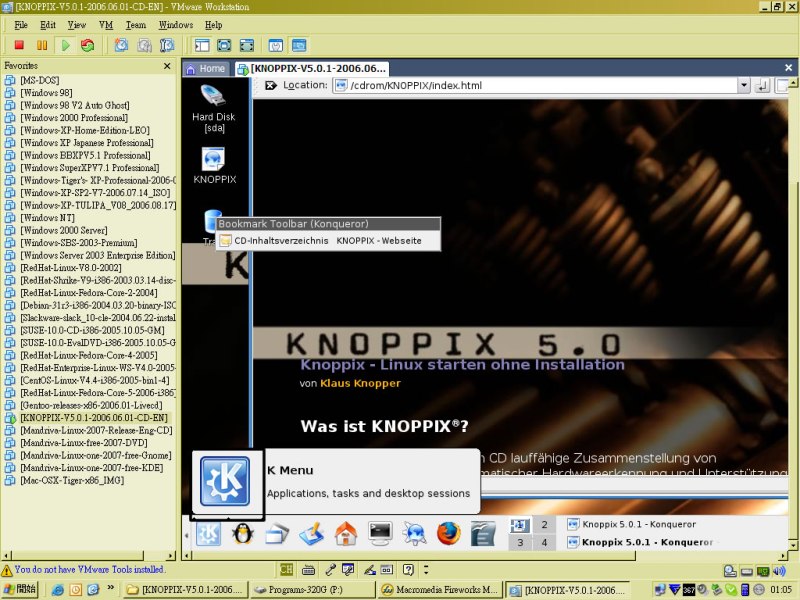Click the Windows tray clock 01:05
This screenshot has width=800, height=600.
[781, 590]
